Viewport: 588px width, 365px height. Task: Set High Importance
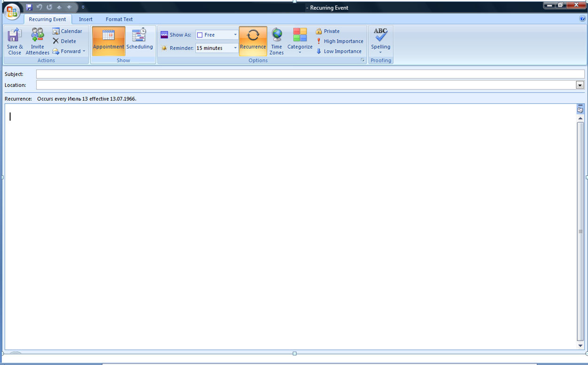tap(340, 41)
